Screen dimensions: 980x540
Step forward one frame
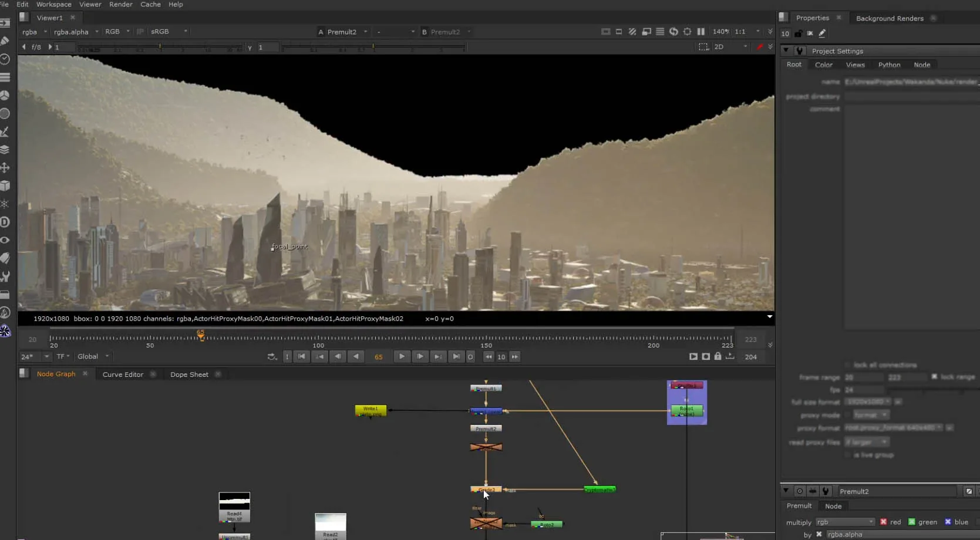[420, 356]
